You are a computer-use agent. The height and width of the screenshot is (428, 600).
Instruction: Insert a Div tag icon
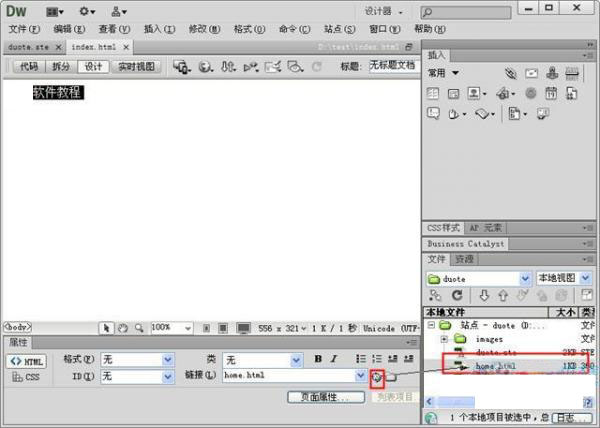click(453, 94)
